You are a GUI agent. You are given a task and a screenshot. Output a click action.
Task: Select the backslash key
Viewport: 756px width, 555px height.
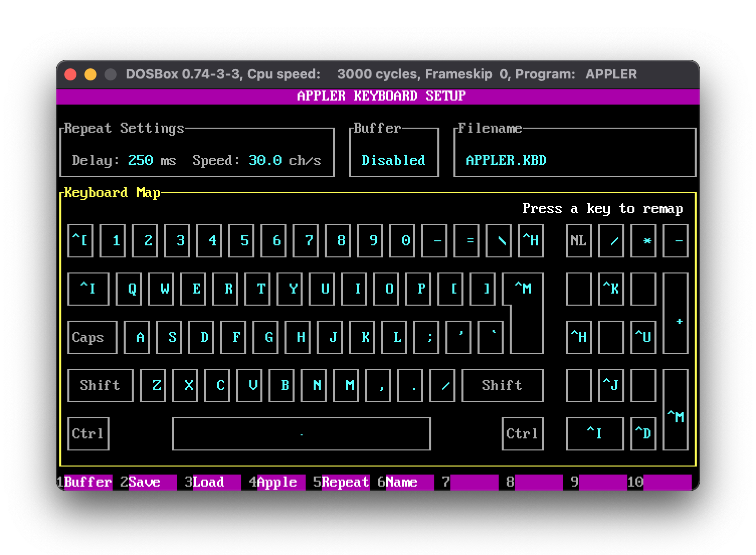click(x=499, y=241)
